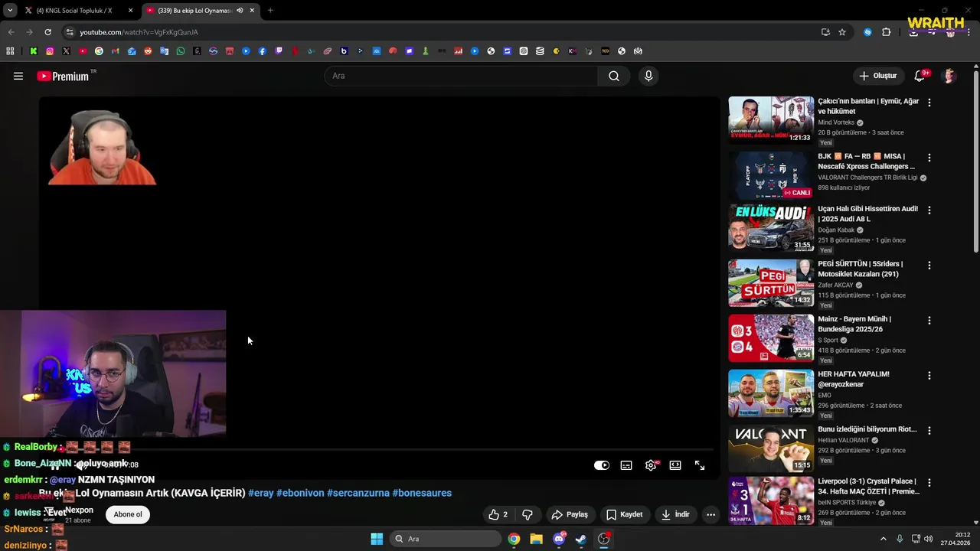Open video settings gear icon
This screenshot has width=980, height=551.
651,465
